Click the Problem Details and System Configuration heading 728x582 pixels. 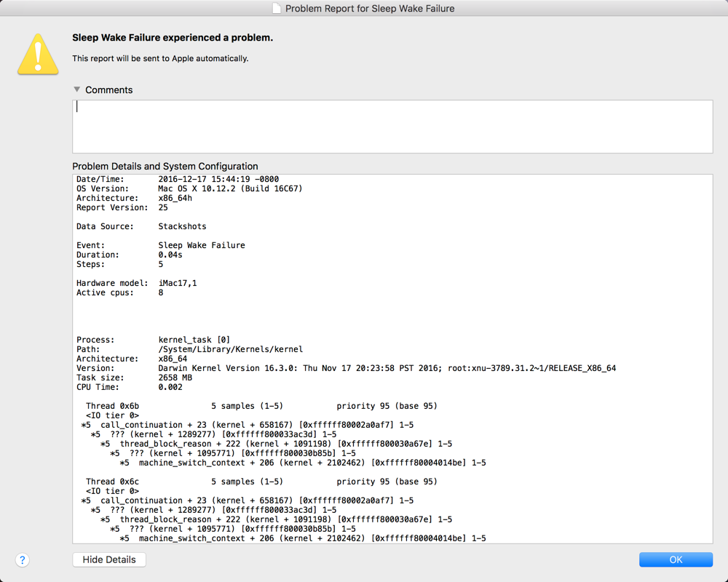165,166
